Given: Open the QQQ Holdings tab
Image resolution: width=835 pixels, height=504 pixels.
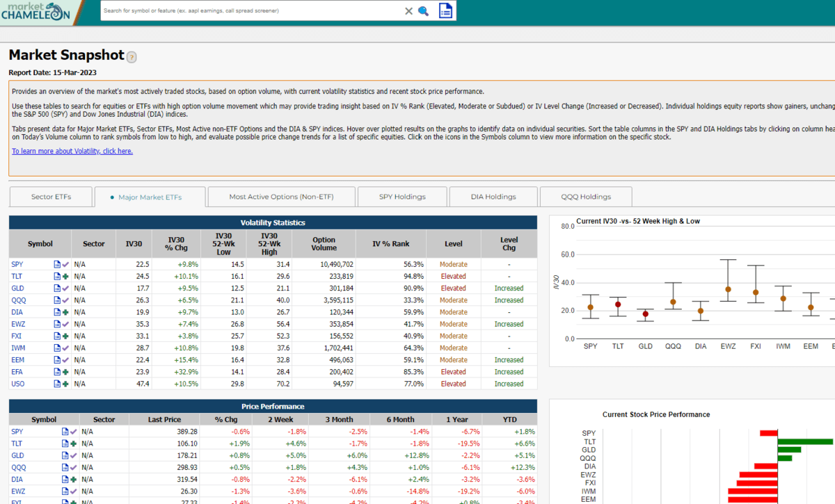Looking at the screenshot, I should (586, 197).
